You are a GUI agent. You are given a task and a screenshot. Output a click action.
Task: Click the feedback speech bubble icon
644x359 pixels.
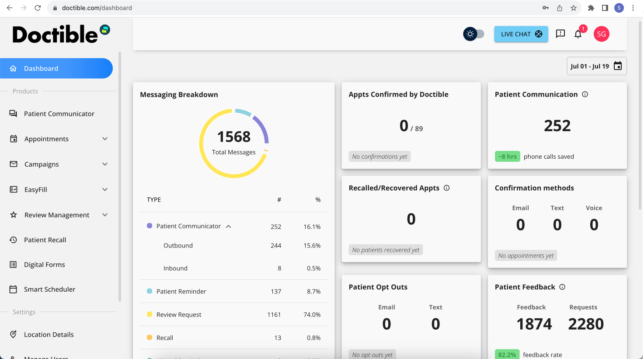560,34
